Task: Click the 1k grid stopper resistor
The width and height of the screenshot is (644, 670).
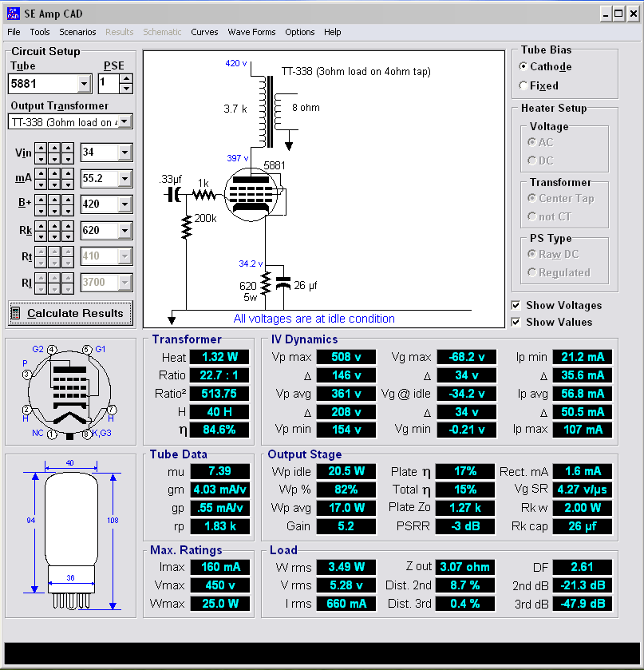Action: pos(203,196)
